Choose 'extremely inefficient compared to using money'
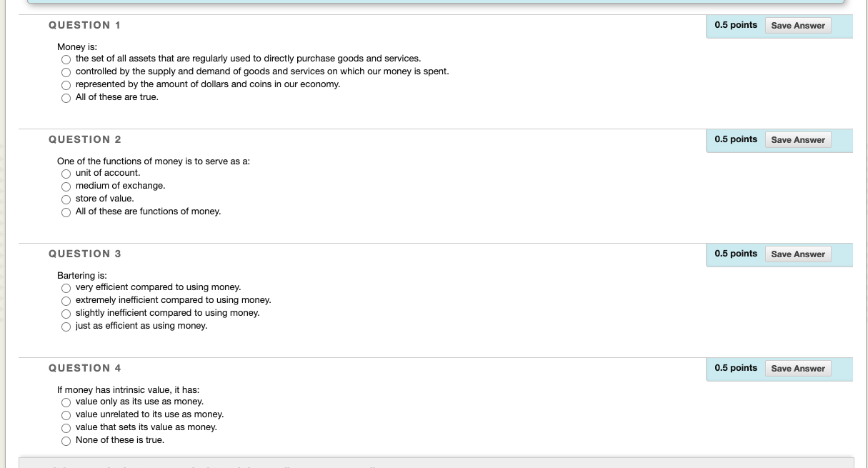The image size is (868, 468). 66,301
